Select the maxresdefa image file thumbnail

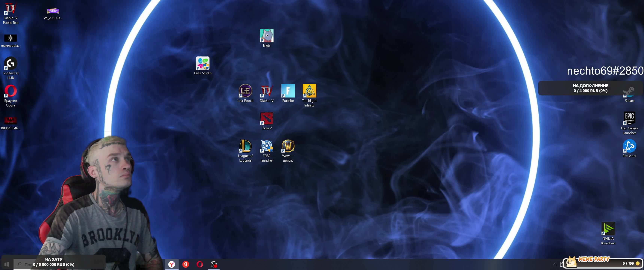(10, 38)
